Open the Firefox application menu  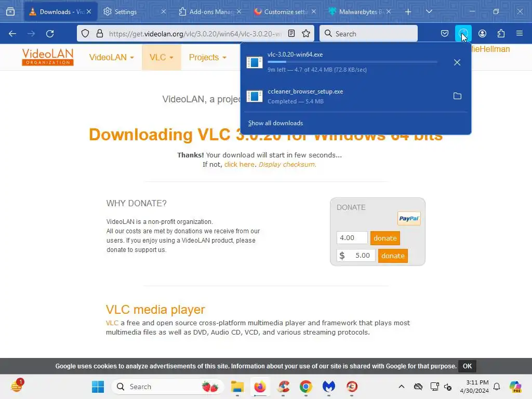click(520, 33)
